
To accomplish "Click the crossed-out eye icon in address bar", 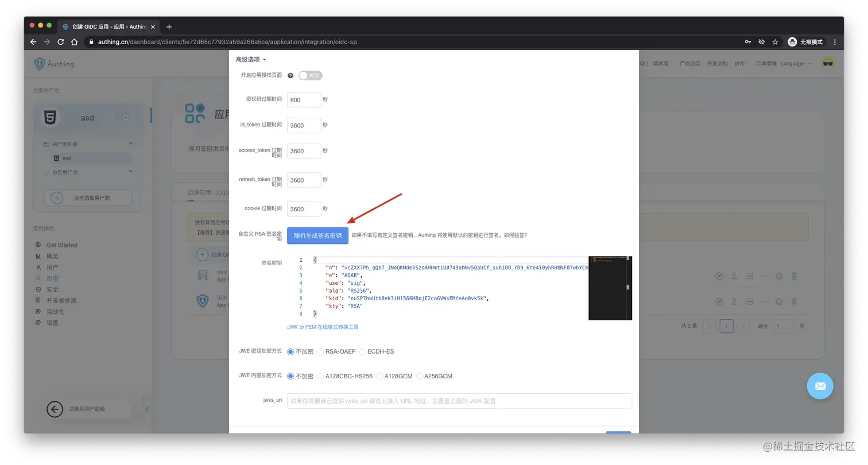I will (x=762, y=42).
